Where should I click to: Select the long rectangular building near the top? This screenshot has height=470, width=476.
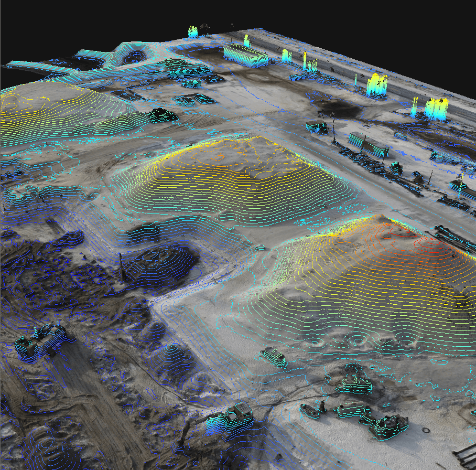(x=245, y=55)
